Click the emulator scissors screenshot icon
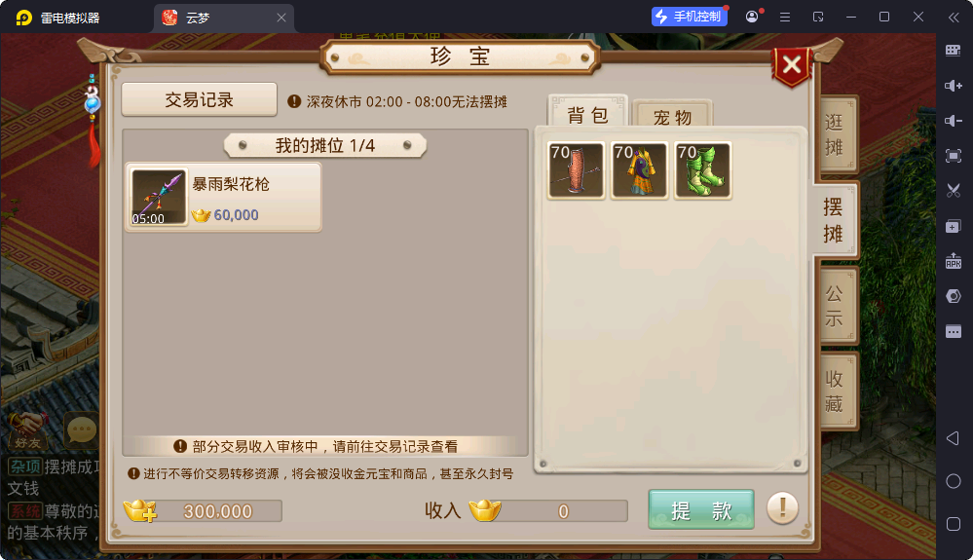 pos(954,191)
